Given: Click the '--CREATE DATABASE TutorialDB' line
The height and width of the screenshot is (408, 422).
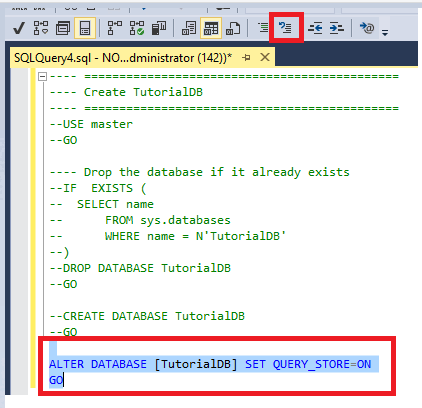Looking at the screenshot, I should tap(147, 316).
